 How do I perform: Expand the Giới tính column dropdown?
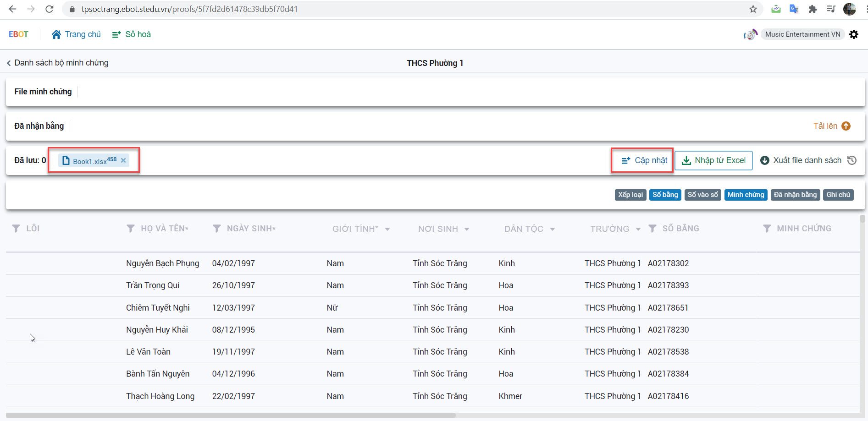click(387, 229)
